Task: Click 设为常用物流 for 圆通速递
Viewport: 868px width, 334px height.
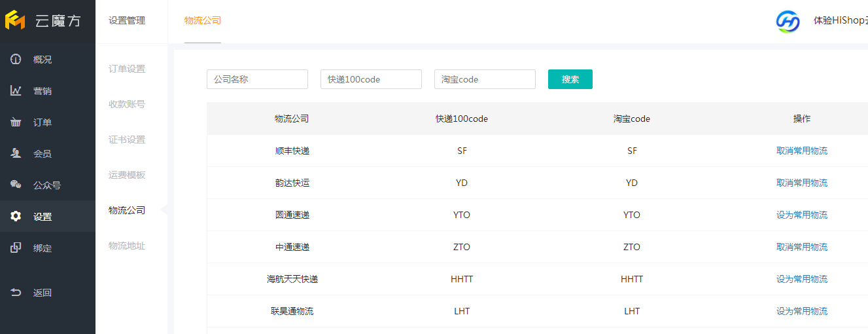Action: [802, 215]
